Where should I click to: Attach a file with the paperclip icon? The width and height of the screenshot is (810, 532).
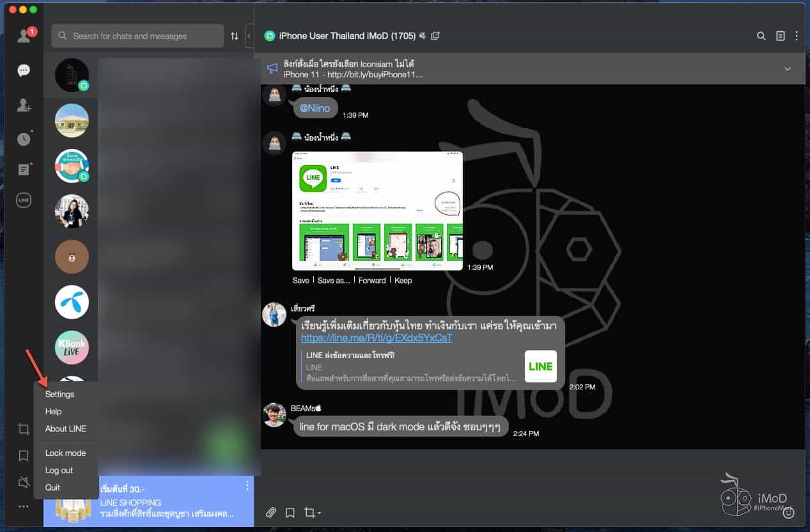click(x=271, y=512)
